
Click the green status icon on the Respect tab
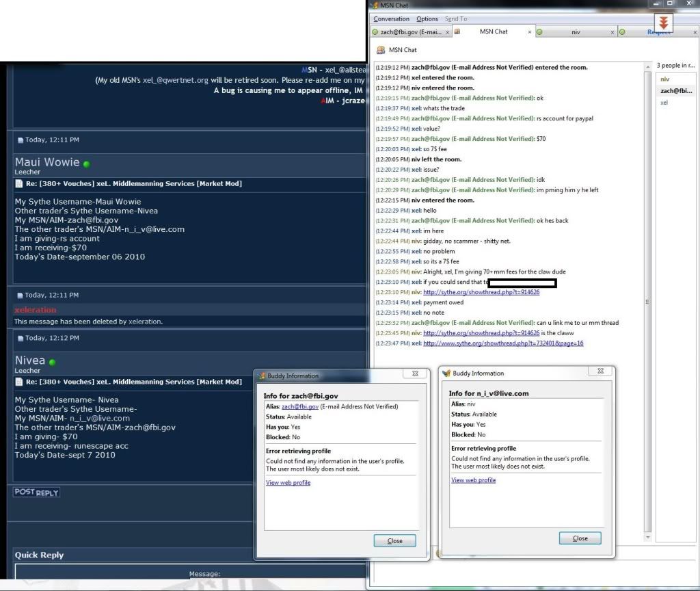(622, 32)
